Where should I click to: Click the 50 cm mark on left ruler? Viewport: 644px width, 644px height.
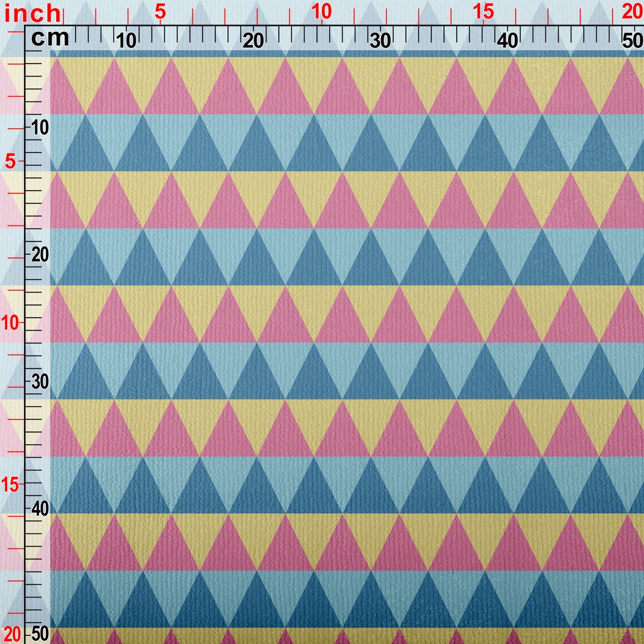pos(40,633)
